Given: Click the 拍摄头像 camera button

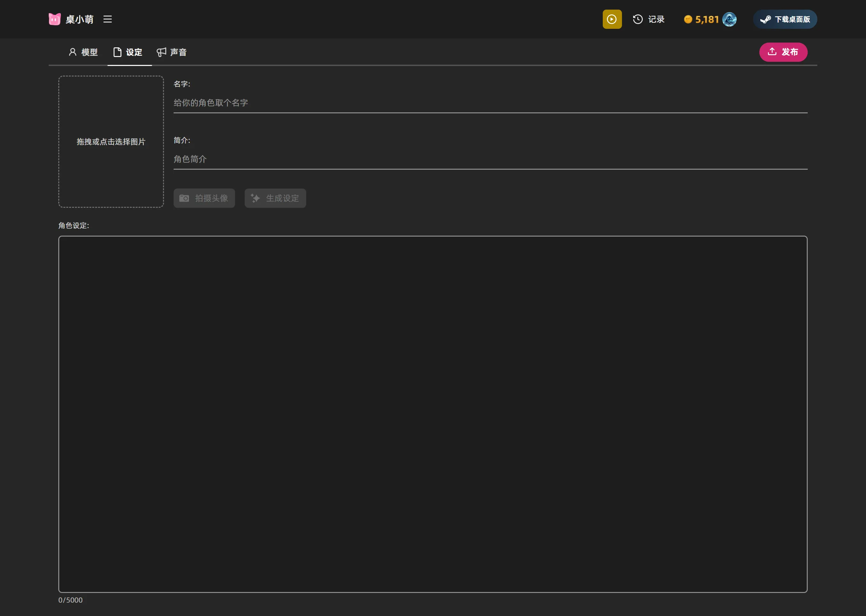Looking at the screenshot, I should coord(204,198).
